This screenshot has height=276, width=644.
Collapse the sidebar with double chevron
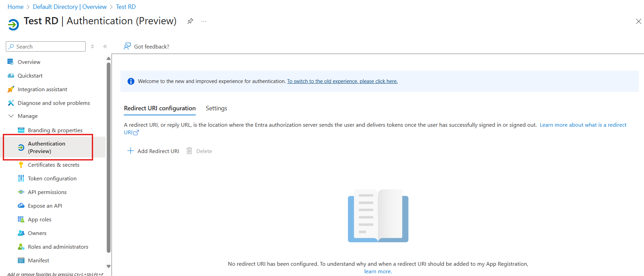105,46
